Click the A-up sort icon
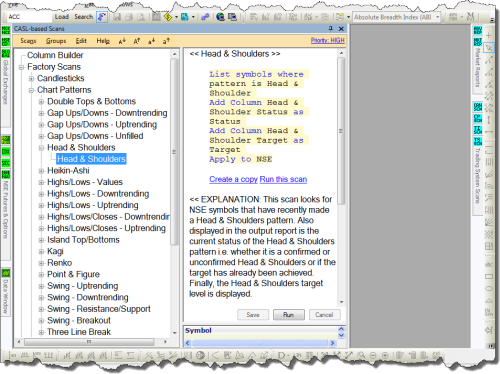Screen dimensions: 500x374 tap(136, 41)
